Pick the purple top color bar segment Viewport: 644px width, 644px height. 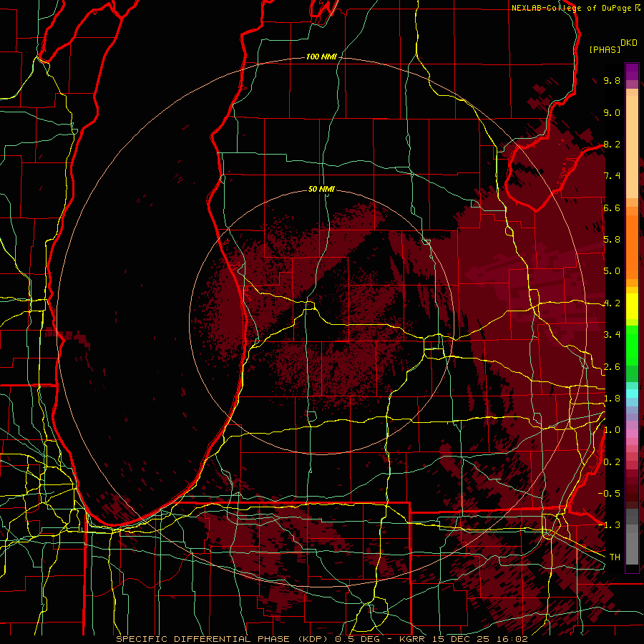632,72
